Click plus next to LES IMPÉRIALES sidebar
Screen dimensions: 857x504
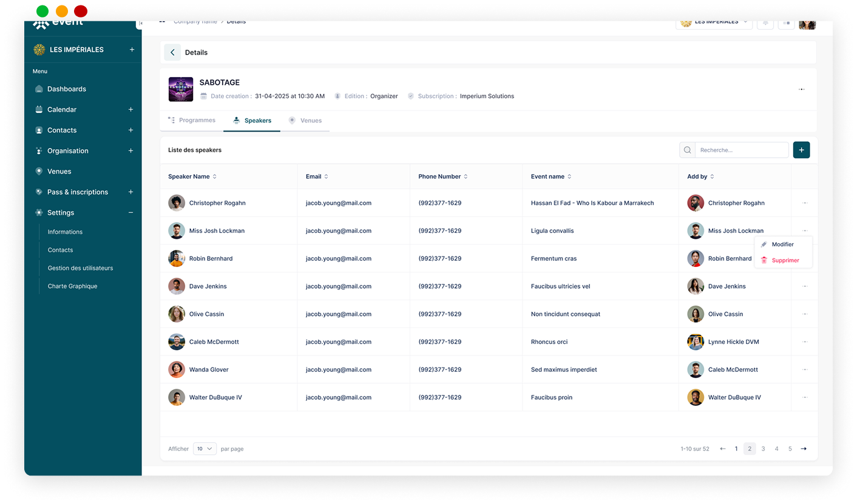tap(132, 50)
